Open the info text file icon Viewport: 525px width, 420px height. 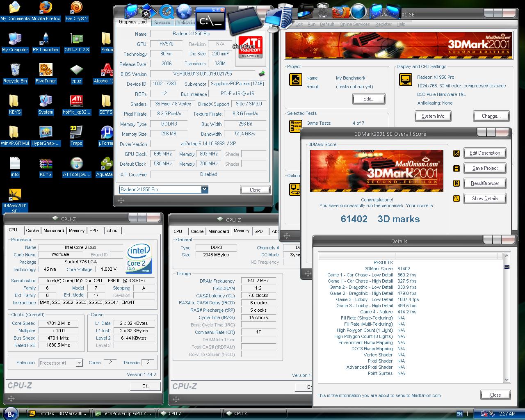(x=15, y=167)
